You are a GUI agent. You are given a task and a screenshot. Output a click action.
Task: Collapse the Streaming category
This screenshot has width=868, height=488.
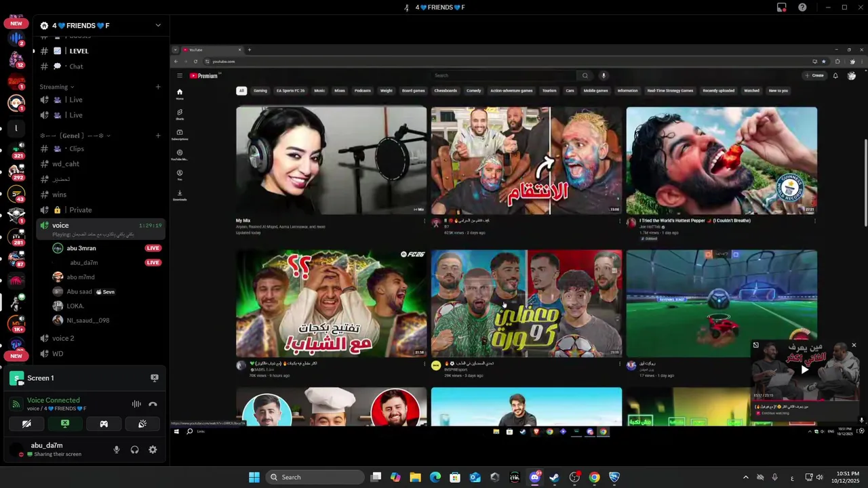[57, 87]
